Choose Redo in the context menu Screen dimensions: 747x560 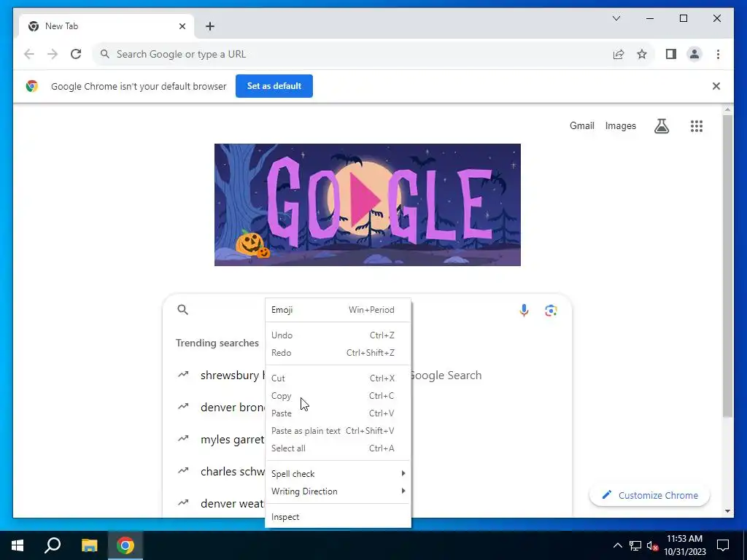[338, 353]
